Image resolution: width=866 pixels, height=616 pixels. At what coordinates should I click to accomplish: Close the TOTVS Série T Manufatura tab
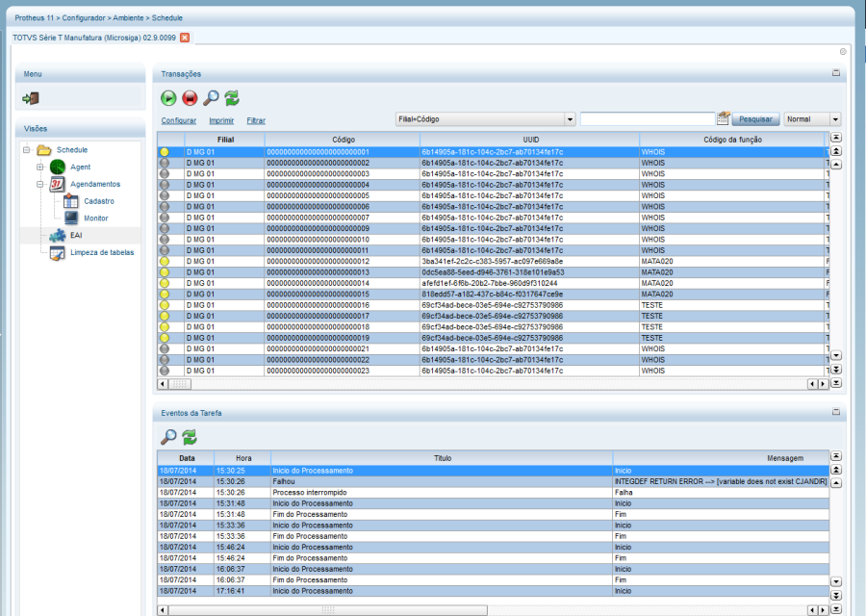tap(185, 38)
